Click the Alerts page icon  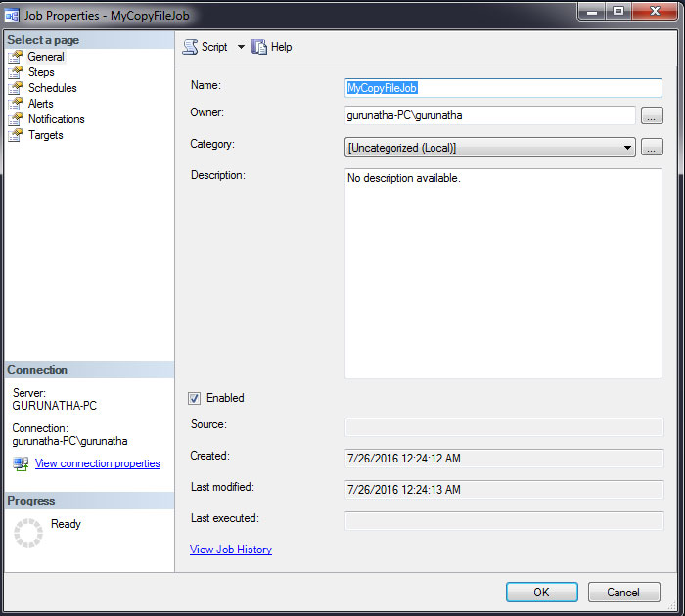click(x=16, y=104)
